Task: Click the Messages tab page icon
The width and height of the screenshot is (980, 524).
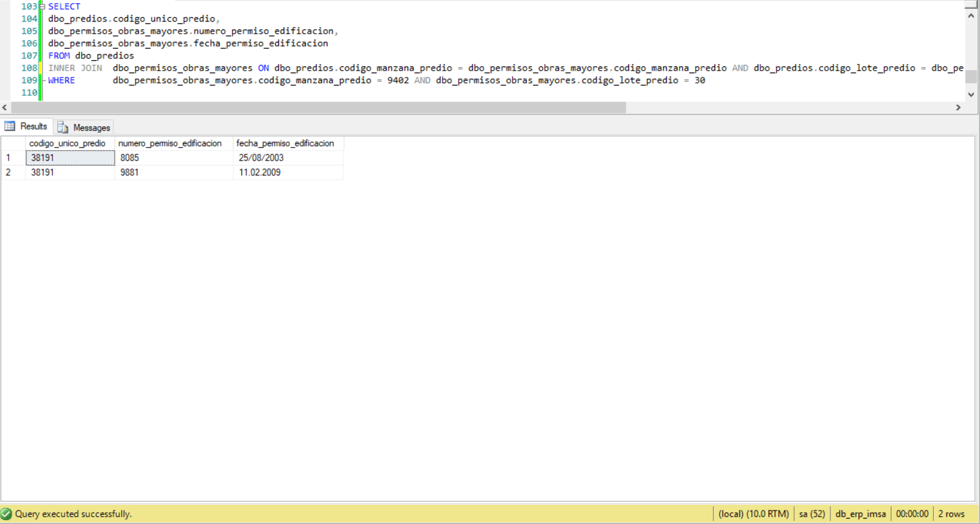Action: [63, 127]
